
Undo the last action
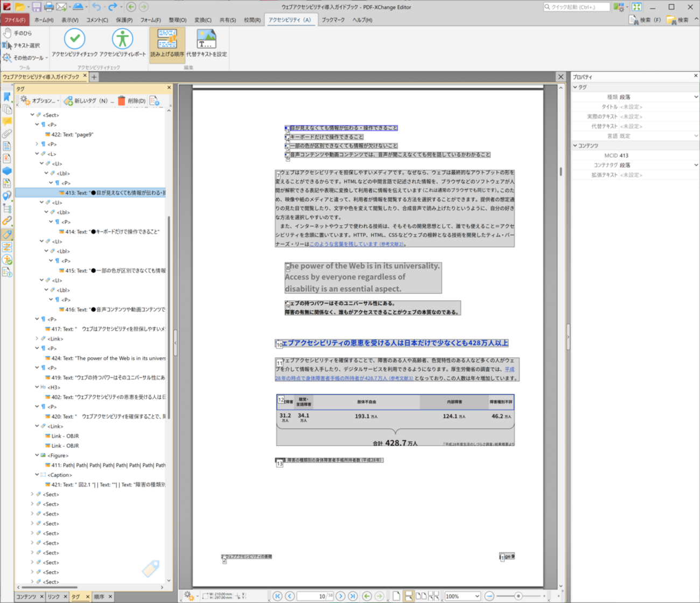pos(96,7)
